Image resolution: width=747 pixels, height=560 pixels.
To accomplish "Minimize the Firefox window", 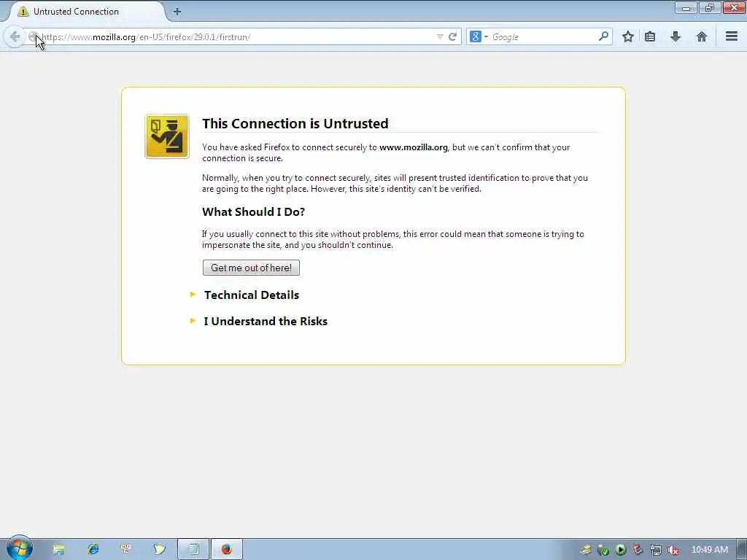I will pyautogui.click(x=686, y=7).
